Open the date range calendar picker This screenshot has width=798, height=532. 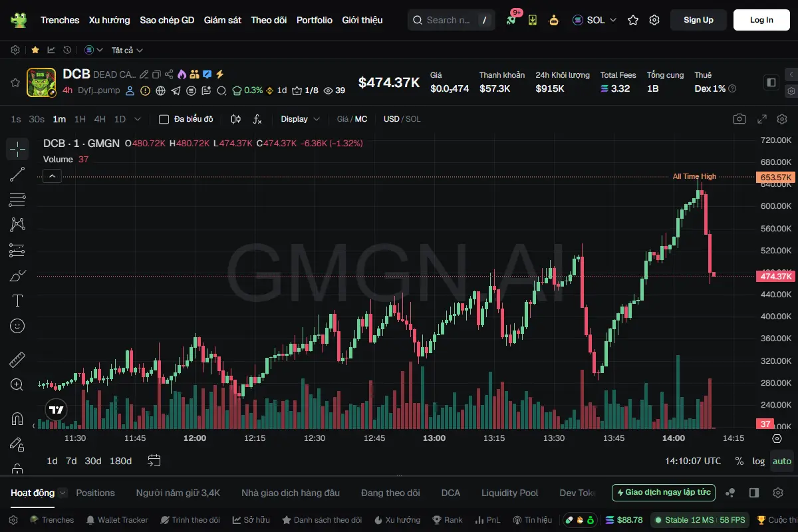pos(154,460)
